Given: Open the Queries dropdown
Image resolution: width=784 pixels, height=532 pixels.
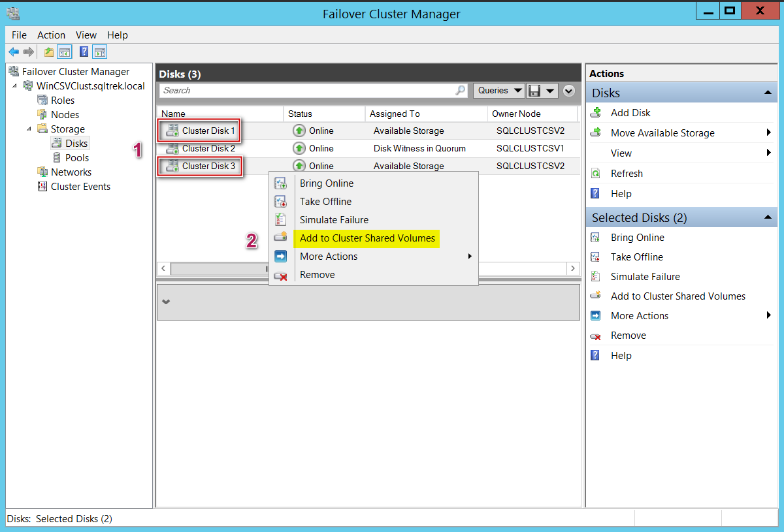Looking at the screenshot, I should pyautogui.click(x=499, y=91).
